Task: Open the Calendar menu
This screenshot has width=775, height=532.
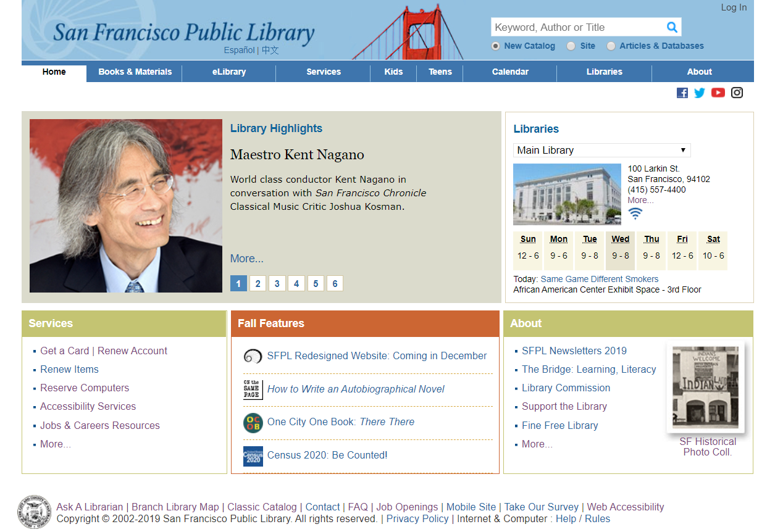Action: (510, 72)
